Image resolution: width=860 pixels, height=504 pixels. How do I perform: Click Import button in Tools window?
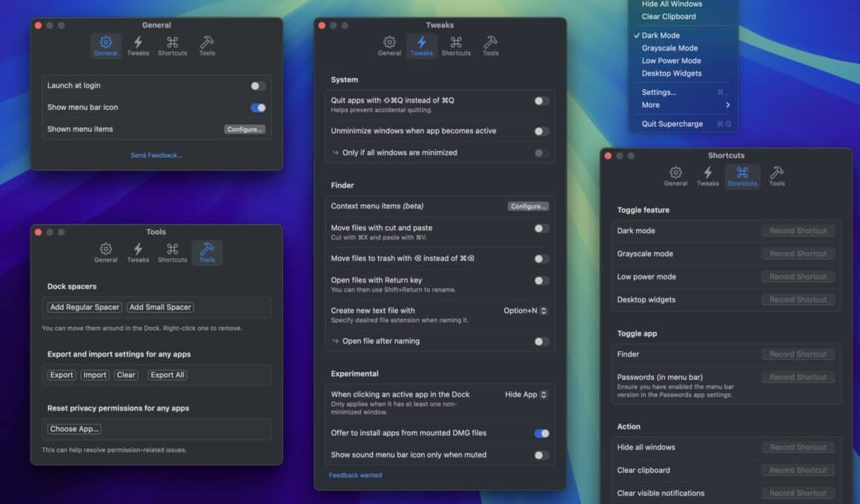coord(95,375)
